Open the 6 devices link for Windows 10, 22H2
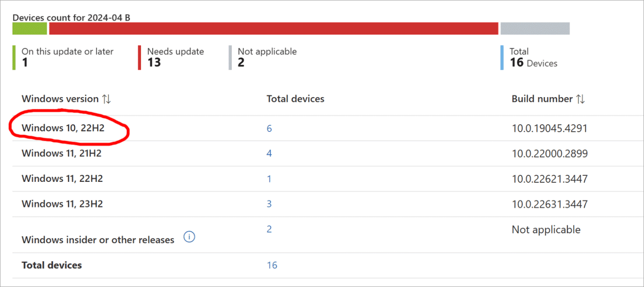 (269, 128)
